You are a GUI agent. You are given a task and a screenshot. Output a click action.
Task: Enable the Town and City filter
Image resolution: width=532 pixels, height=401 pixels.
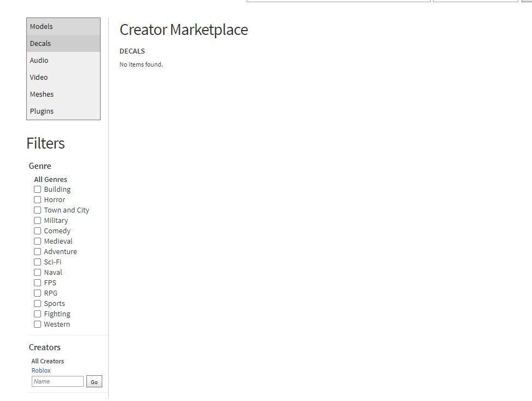pos(37,210)
